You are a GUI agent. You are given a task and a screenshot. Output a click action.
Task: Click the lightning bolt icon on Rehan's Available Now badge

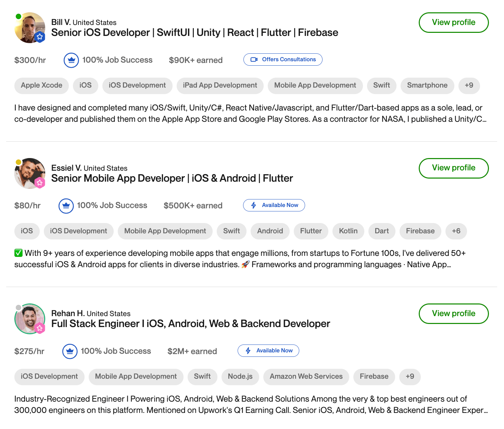coord(248,351)
